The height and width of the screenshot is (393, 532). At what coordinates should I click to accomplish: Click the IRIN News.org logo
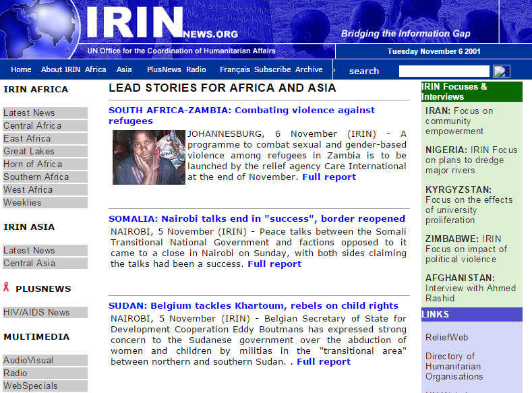(160, 25)
